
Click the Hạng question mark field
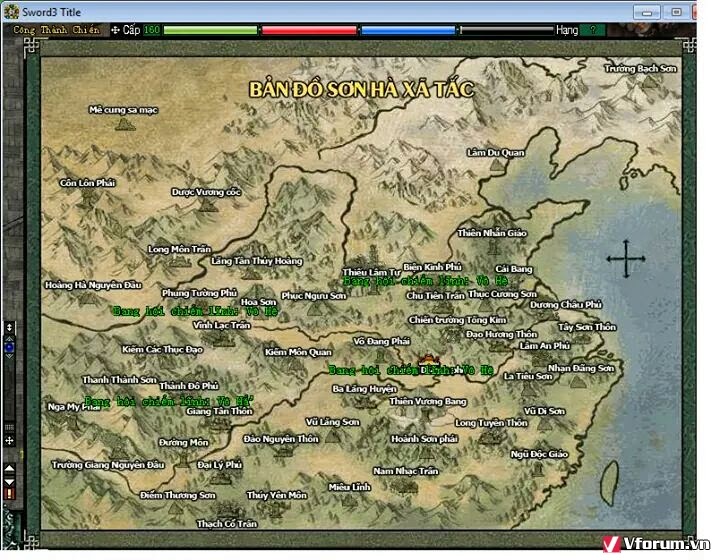tap(592, 30)
